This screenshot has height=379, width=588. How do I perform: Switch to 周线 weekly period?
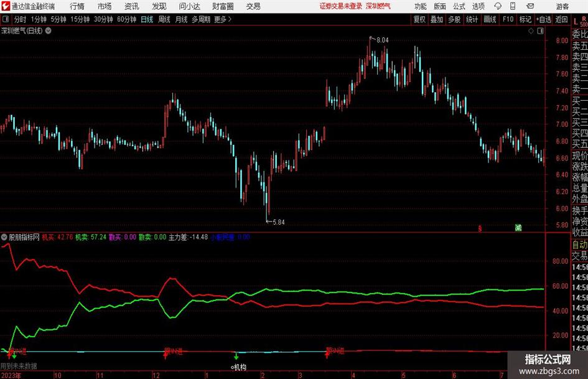pos(164,19)
